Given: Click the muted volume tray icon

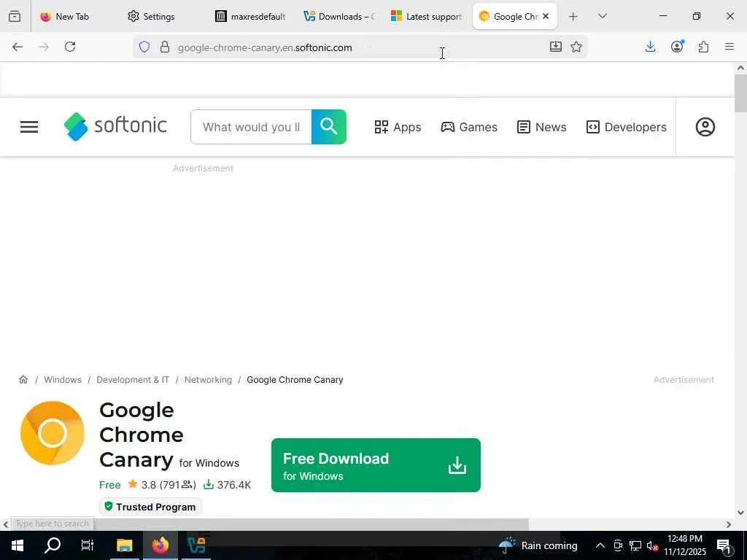Looking at the screenshot, I should coord(652,545).
